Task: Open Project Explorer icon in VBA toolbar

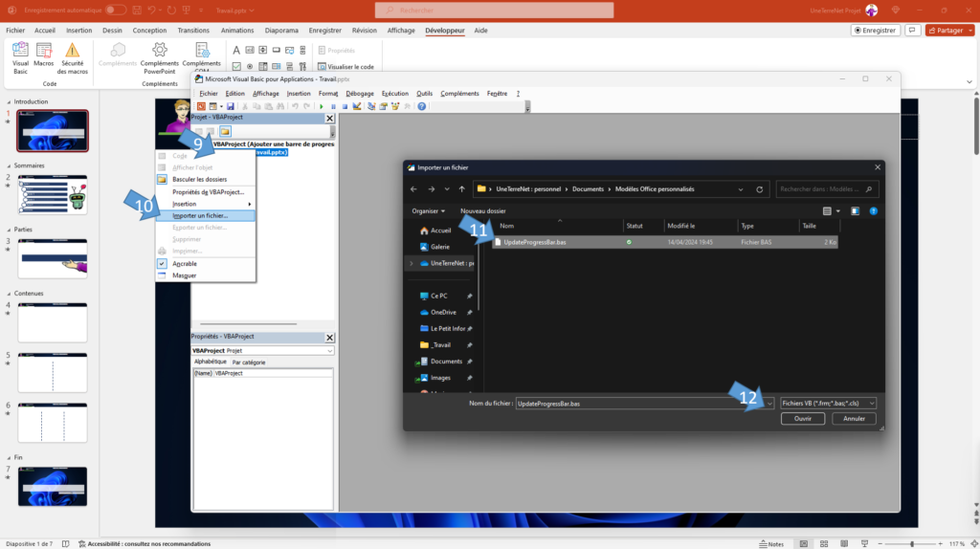Action: [371, 107]
